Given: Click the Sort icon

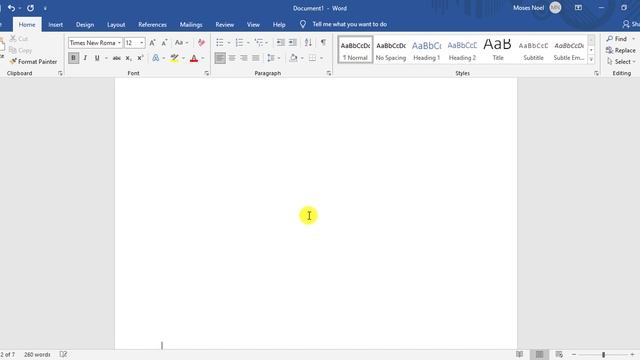Looking at the screenshot, I should (308, 42).
